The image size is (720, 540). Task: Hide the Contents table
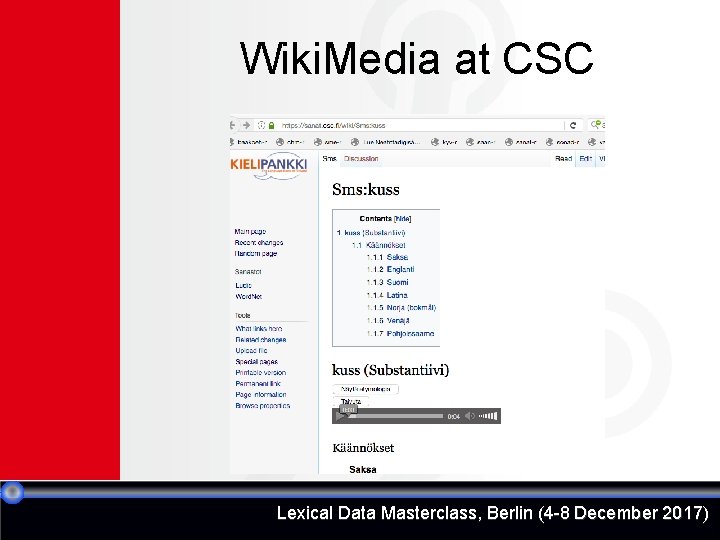(x=403, y=219)
